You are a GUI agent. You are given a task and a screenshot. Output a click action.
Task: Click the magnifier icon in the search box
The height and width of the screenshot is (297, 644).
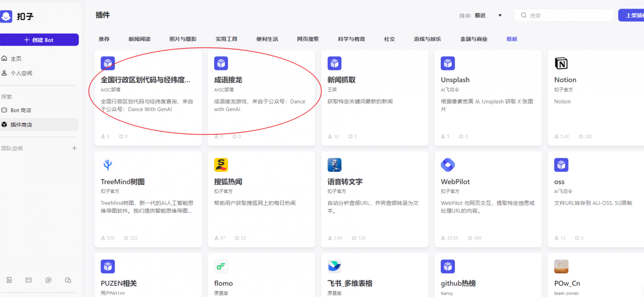click(x=524, y=16)
